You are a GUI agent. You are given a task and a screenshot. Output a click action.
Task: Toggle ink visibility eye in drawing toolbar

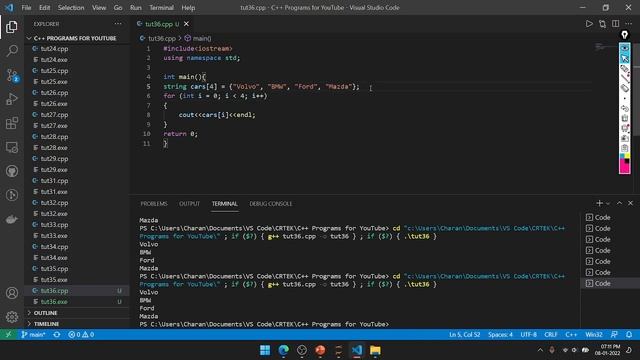coord(624,49)
